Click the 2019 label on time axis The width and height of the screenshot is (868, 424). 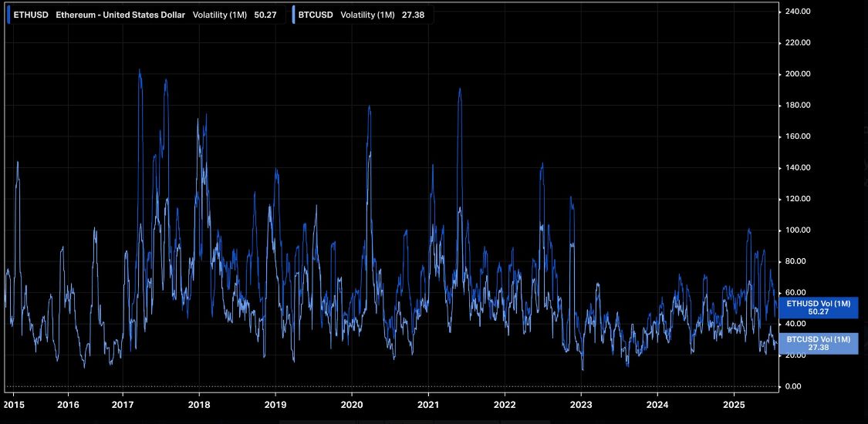tap(275, 405)
